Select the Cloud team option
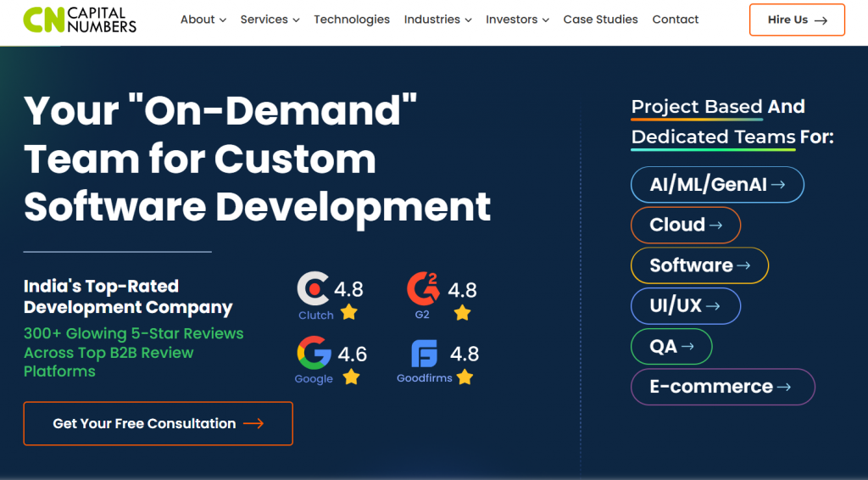Image resolution: width=868 pixels, height=480 pixels. 685,225
